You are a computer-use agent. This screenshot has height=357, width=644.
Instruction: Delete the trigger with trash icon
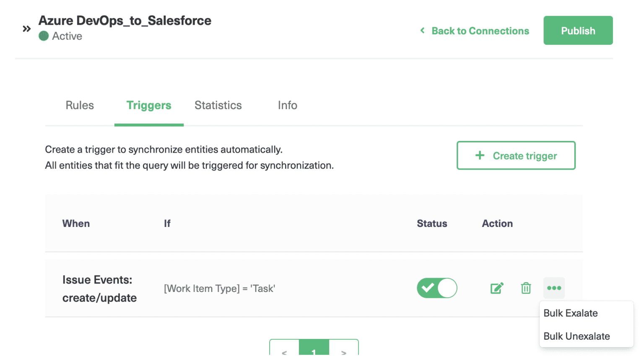click(526, 288)
